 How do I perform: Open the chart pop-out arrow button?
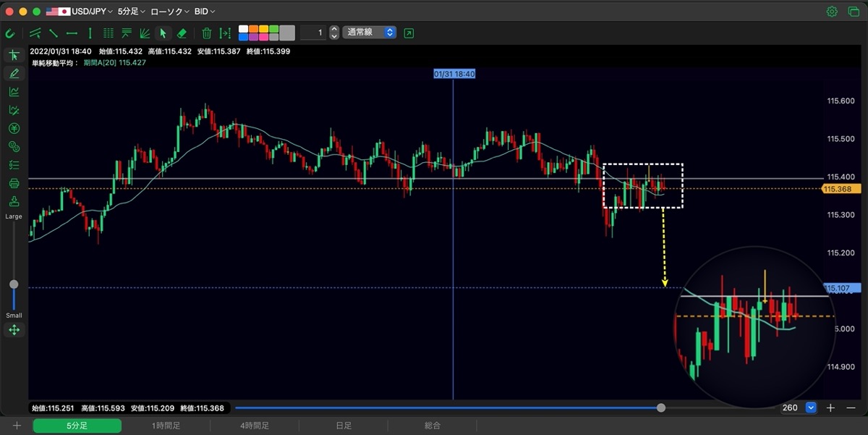pos(409,33)
